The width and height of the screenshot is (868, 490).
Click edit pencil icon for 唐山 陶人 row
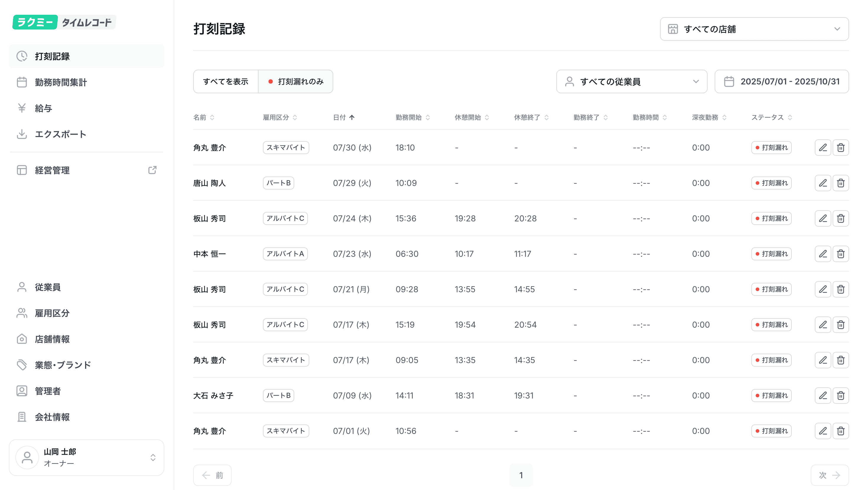click(823, 183)
